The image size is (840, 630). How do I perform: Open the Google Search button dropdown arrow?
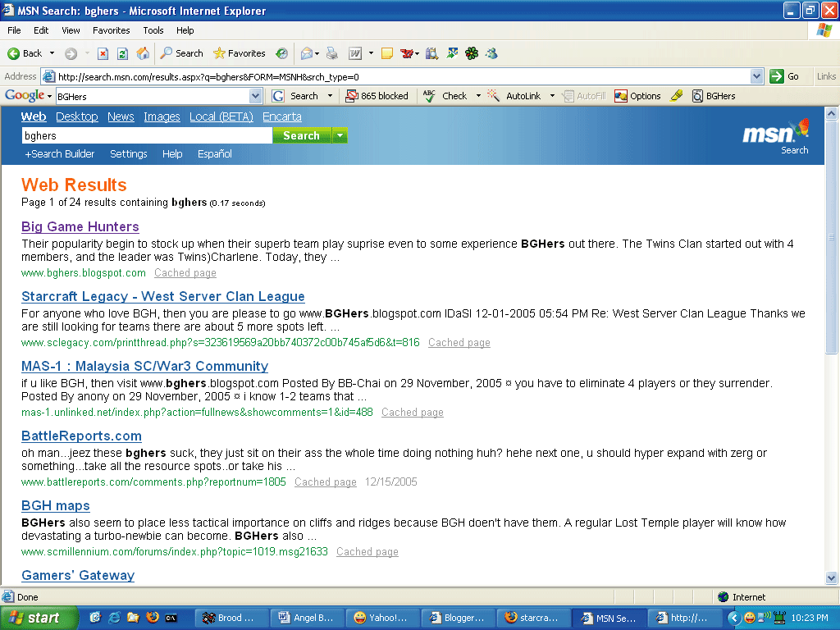(330, 96)
